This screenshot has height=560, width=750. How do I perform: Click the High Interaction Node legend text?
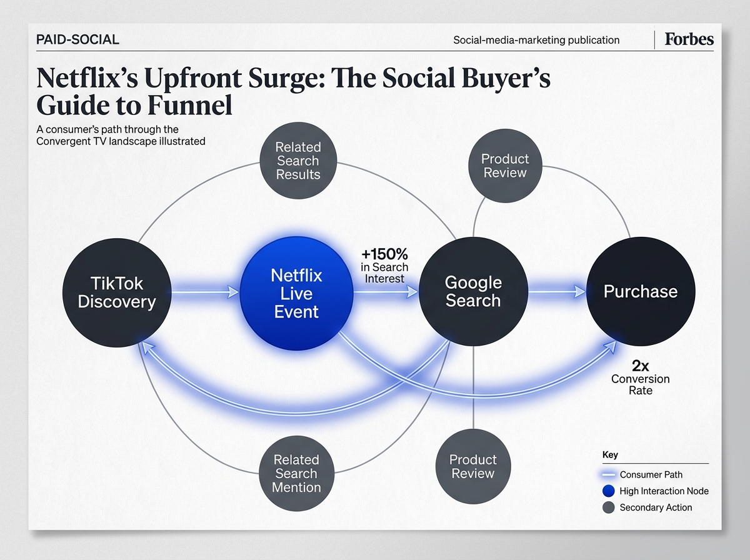click(x=664, y=491)
